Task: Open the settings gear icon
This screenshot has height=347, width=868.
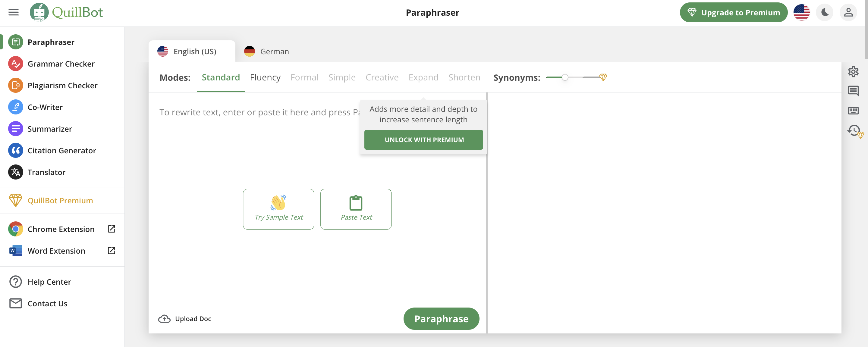Action: click(853, 72)
